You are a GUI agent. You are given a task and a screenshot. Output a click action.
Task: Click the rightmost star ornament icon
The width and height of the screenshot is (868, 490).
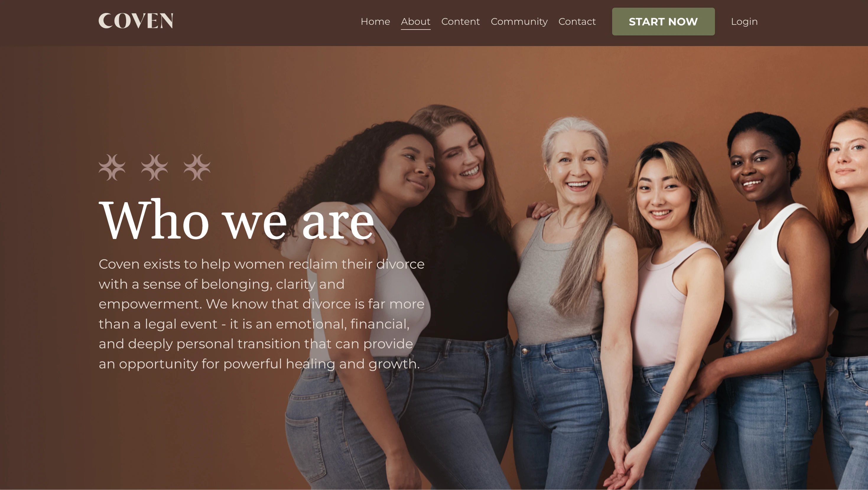tap(197, 167)
